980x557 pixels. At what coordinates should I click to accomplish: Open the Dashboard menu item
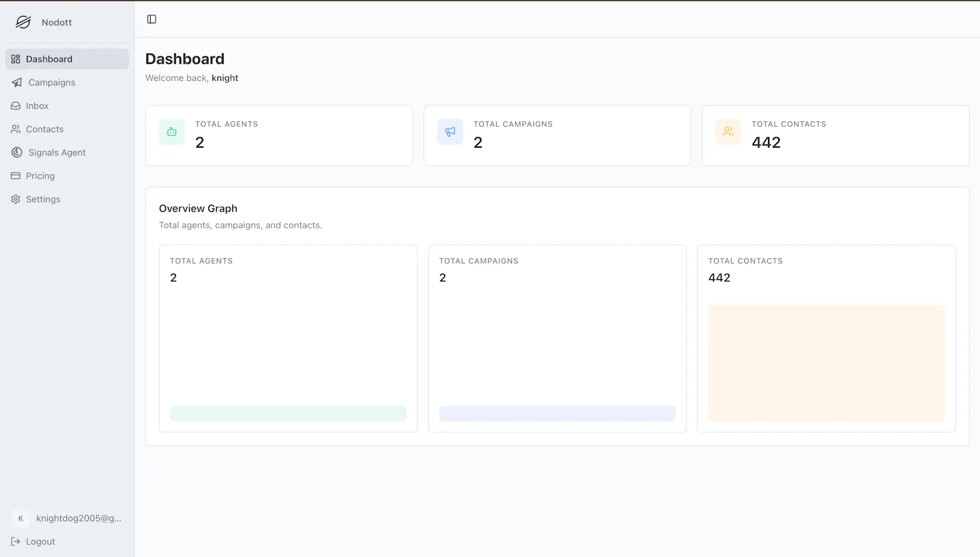click(x=67, y=59)
